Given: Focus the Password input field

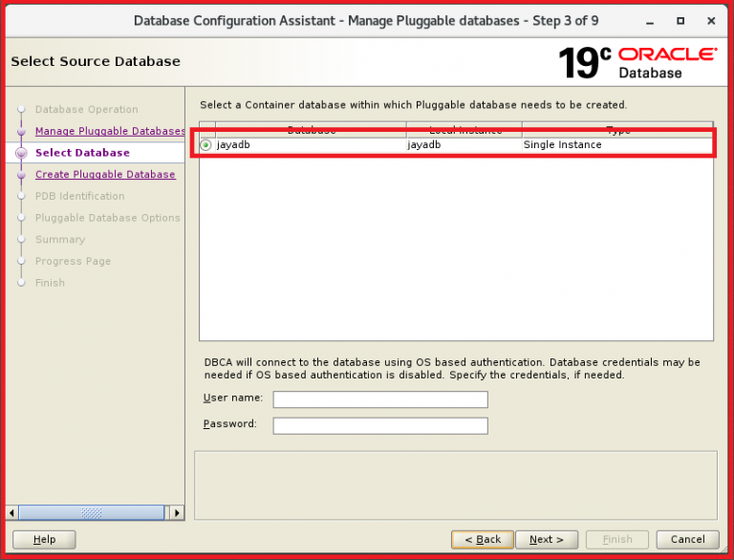Looking at the screenshot, I should pyautogui.click(x=380, y=425).
